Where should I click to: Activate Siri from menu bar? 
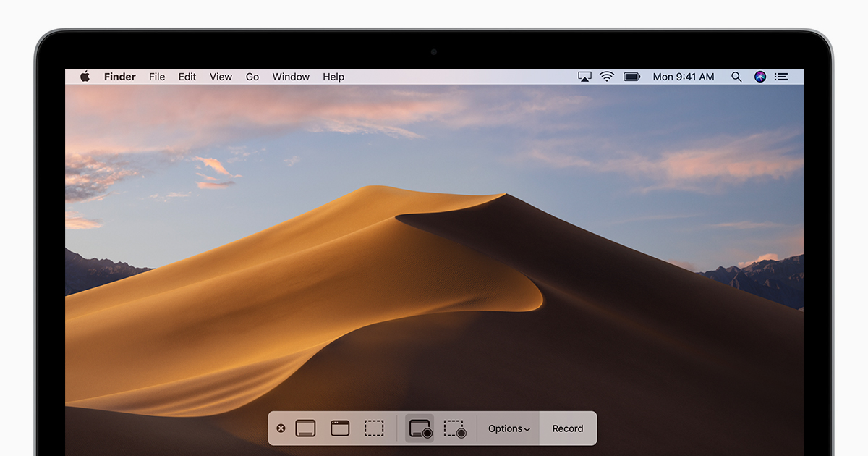coord(759,77)
